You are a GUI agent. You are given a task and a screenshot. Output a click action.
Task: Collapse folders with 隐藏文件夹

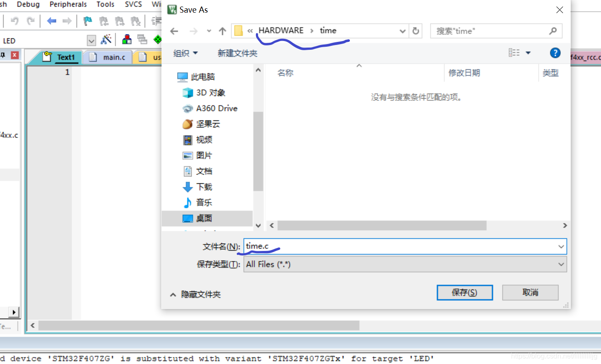point(195,295)
